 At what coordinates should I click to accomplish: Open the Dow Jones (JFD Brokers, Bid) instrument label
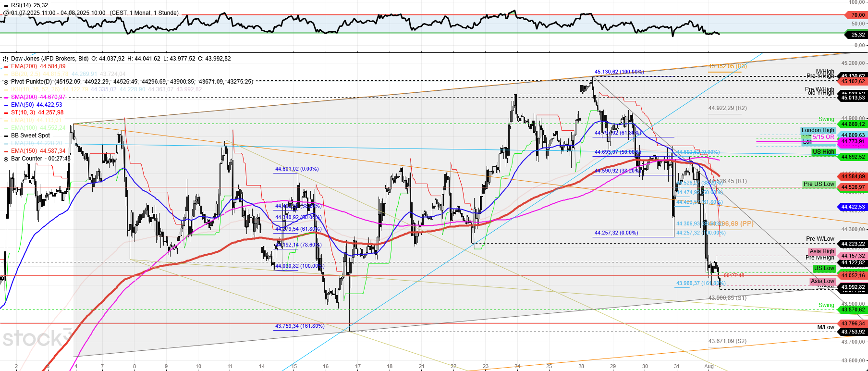[x=50, y=59]
